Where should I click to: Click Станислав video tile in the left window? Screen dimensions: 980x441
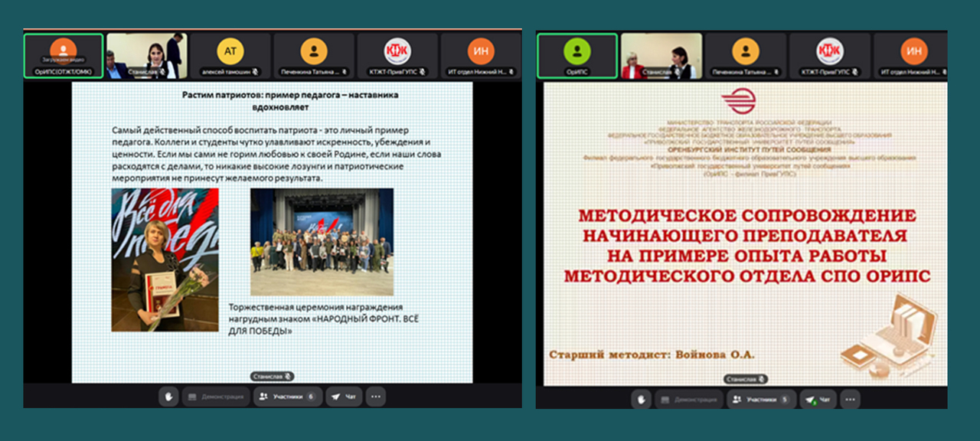coord(146,56)
